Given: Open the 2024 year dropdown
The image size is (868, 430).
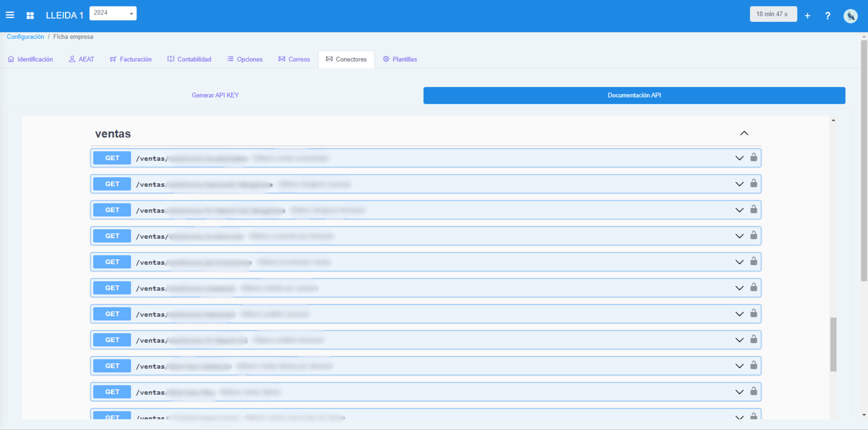Looking at the screenshot, I should 113,13.
